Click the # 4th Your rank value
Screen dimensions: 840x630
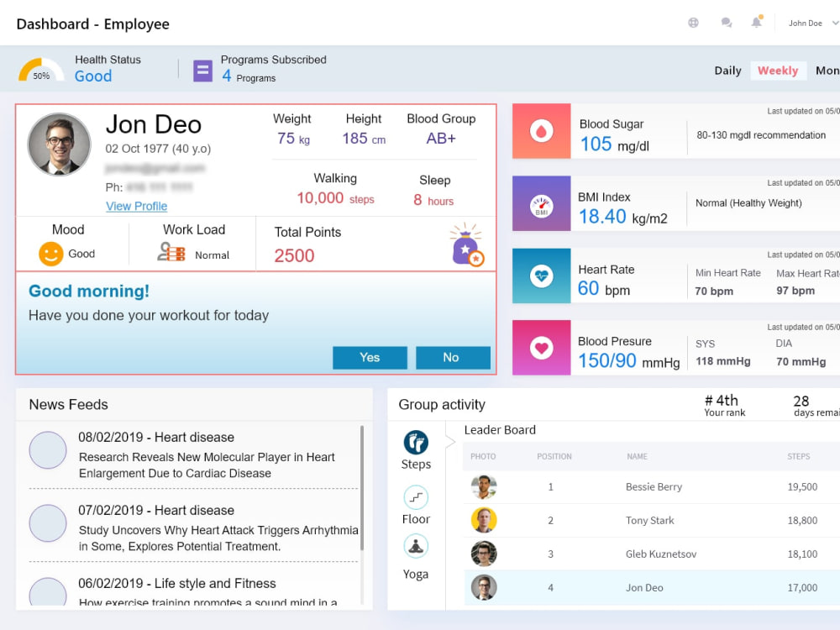[x=722, y=401]
